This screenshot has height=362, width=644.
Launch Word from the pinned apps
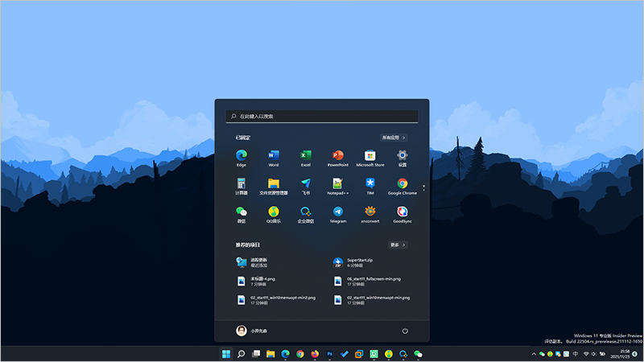point(273,156)
